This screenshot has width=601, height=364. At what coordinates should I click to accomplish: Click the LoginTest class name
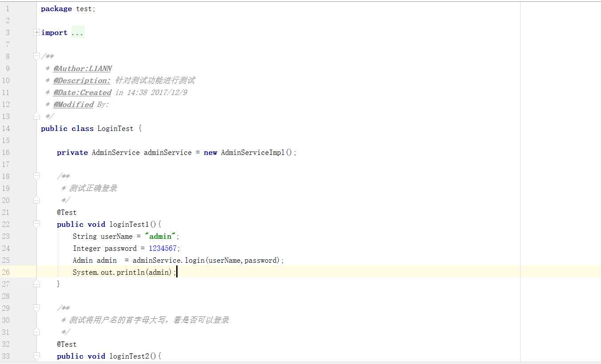coord(115,128)
